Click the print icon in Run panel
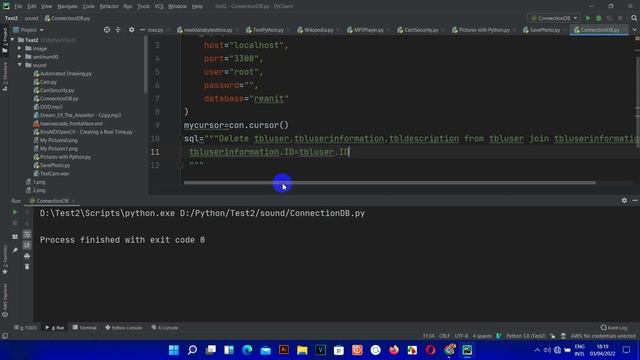This screenshot has width=640, height=360. pyautogui.click(x=27, y=256)
